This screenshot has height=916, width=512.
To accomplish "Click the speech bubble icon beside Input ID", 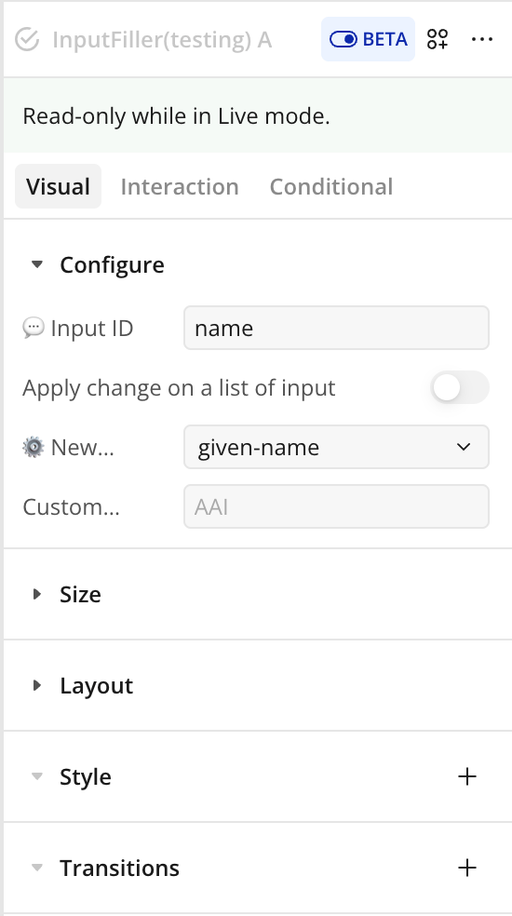I will (33, 328).
